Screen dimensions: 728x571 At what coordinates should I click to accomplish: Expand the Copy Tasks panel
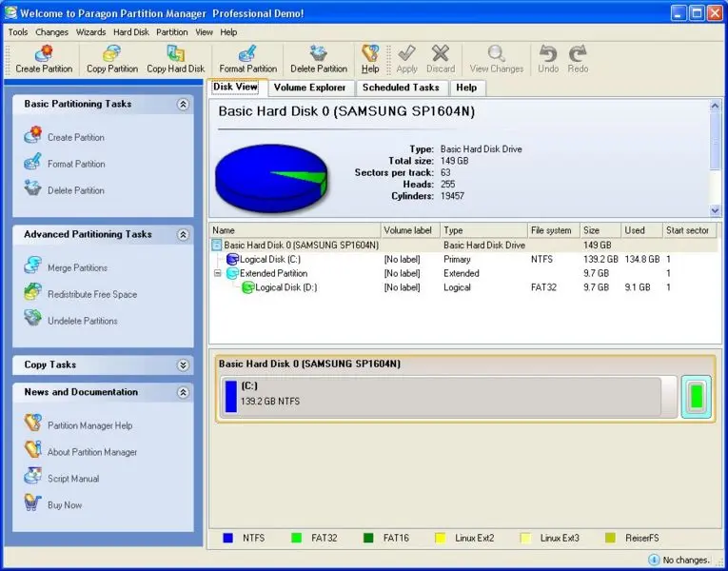coord(183,365)
